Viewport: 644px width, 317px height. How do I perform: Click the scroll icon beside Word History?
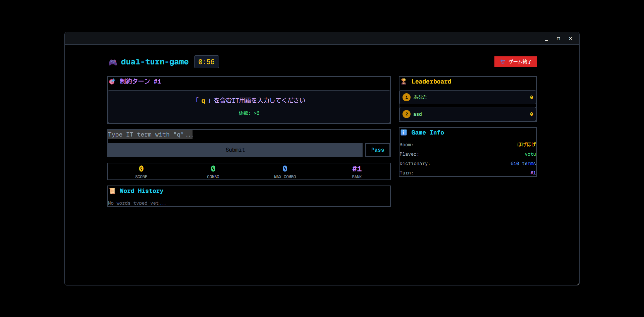tap(112, 191)
